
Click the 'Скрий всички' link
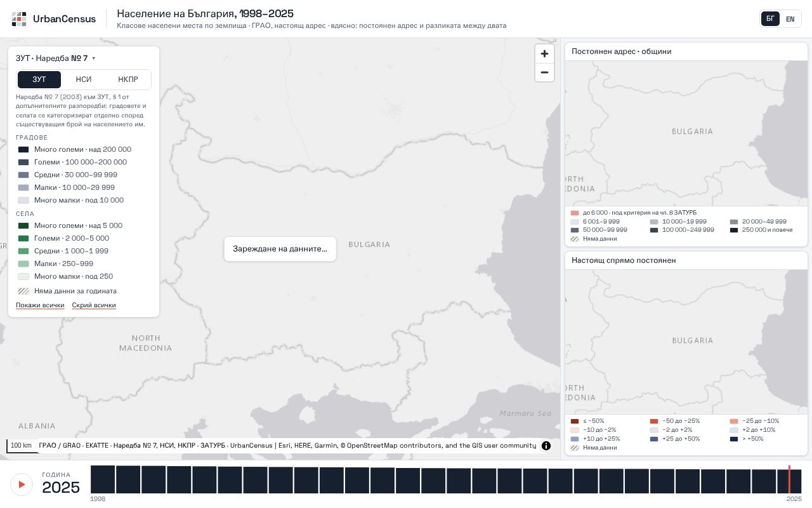(94, 305)
